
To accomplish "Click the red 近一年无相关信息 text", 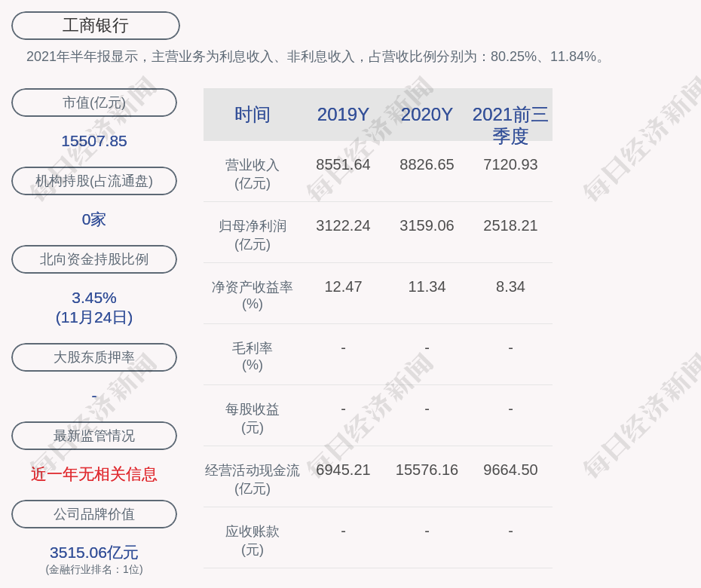I will click(x=94, y=474).
